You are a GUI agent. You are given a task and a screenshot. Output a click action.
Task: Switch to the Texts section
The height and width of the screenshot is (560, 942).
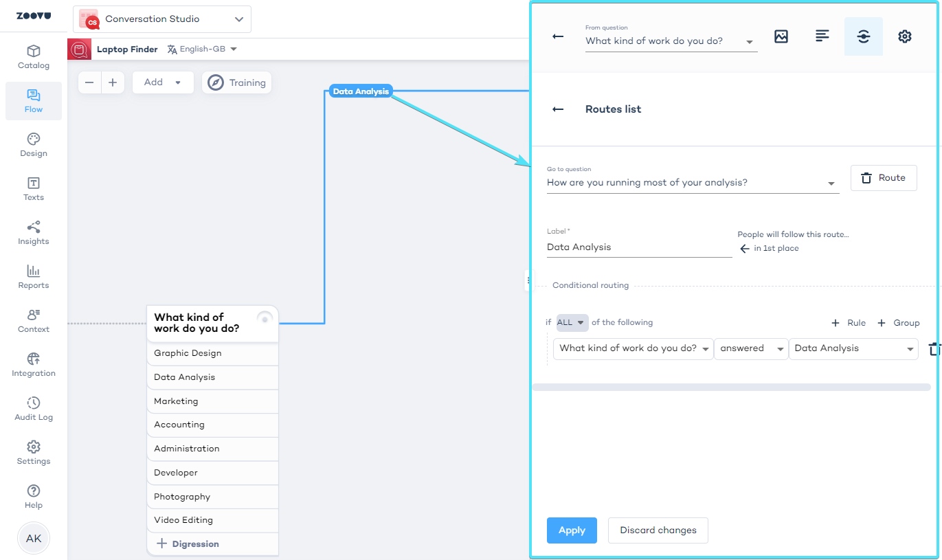point(33,189)
